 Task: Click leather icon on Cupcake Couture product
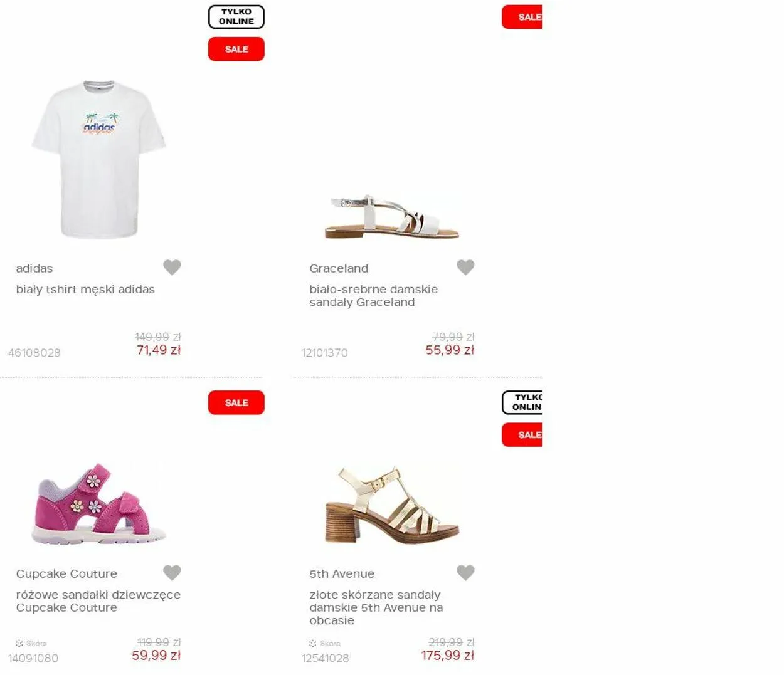(19, 643)
